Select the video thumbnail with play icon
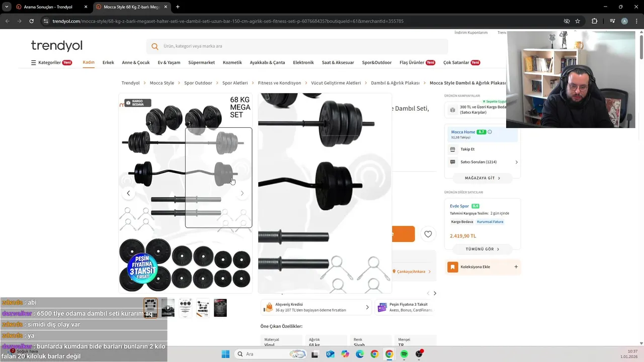This screenshot has height=362, width=644. (x=168, y=308)
